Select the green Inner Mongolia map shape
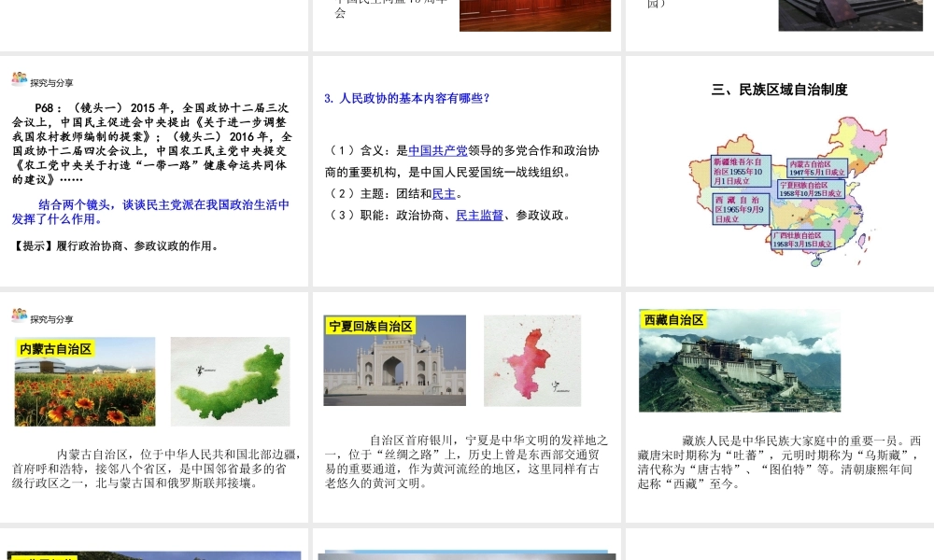This screenshot has width=934, height=560. pos(231,381)
